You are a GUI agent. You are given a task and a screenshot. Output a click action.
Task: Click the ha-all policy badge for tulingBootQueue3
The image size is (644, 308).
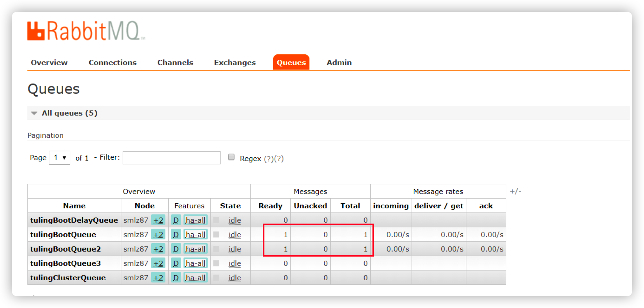point(195,263)
